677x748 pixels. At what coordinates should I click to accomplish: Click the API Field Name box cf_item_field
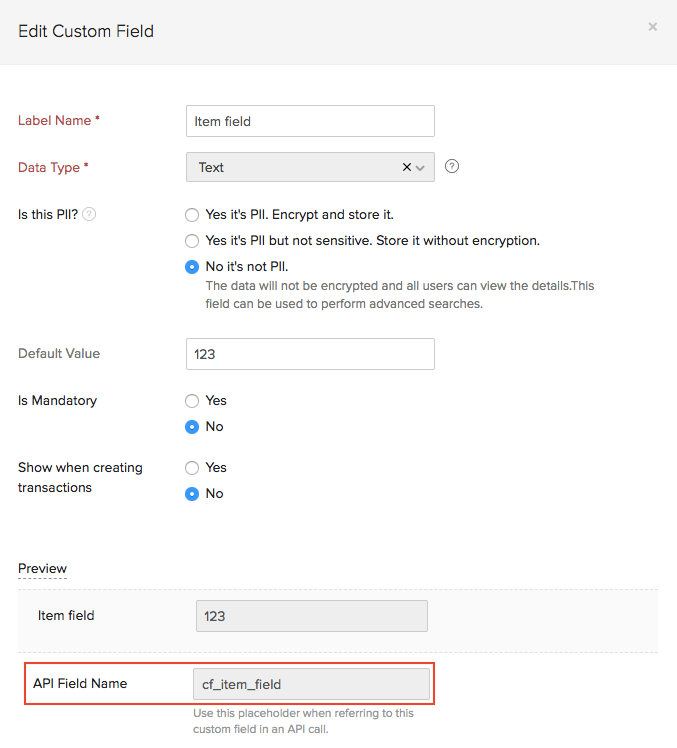click(x=311, y=685)
